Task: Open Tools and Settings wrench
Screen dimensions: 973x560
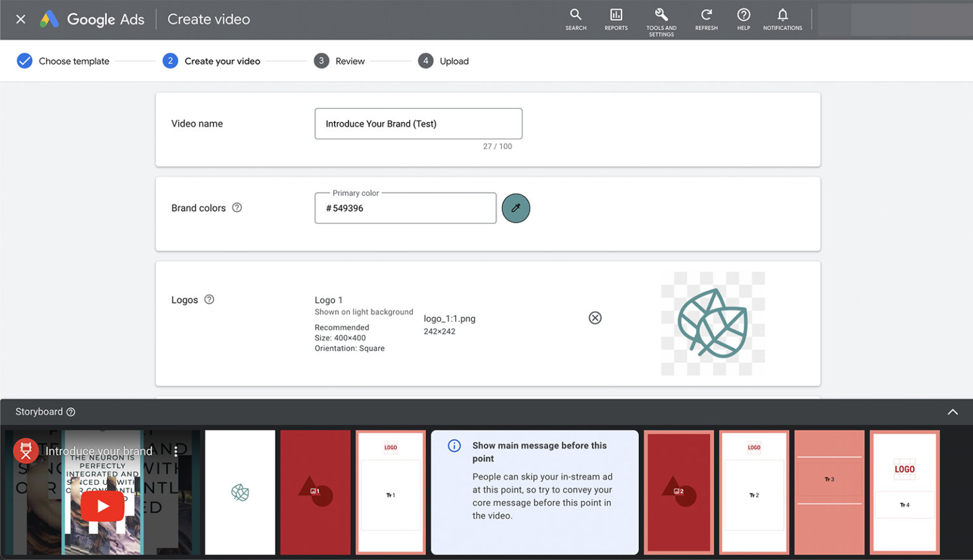Action: coord(661,19)
